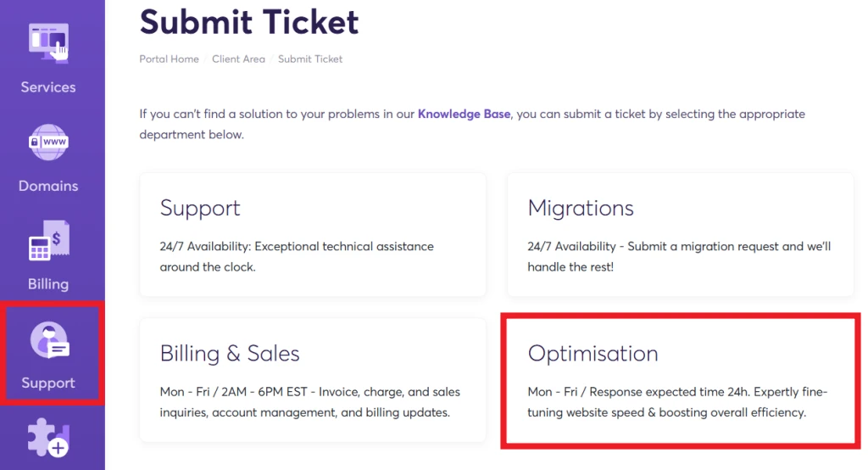Go to Portal Home breadcrumb
The height and width of the screenshot is (470, 868).
pos(169,59)
